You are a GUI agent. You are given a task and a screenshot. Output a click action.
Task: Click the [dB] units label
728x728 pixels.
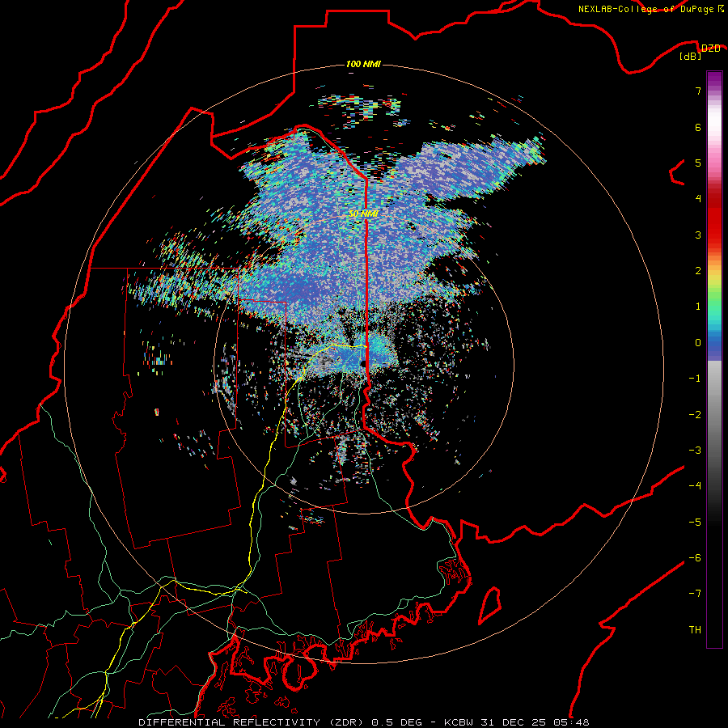pos(691,57)
